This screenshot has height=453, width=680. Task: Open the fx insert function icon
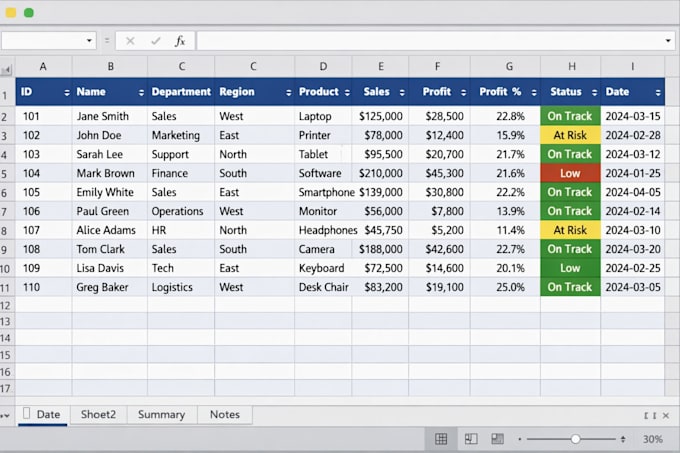tap(180, 41)
